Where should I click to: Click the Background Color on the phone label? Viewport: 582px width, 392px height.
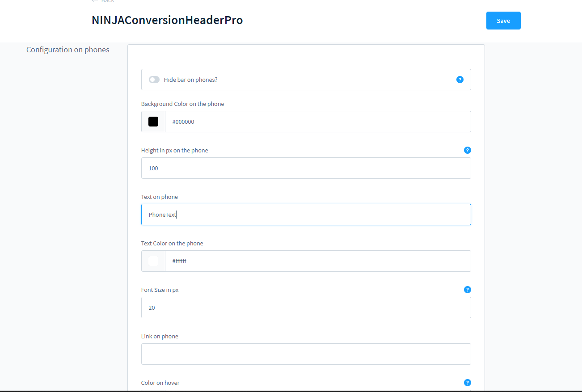tap(182, 104)
